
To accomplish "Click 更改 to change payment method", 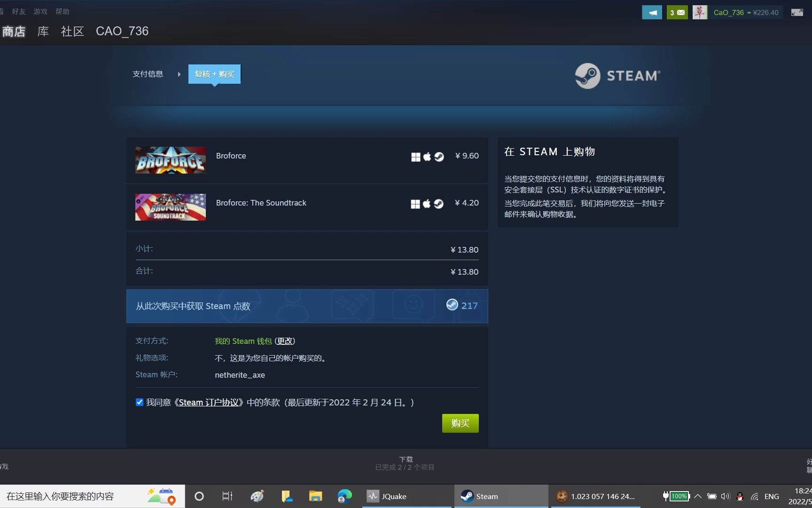I will [285, 341].
